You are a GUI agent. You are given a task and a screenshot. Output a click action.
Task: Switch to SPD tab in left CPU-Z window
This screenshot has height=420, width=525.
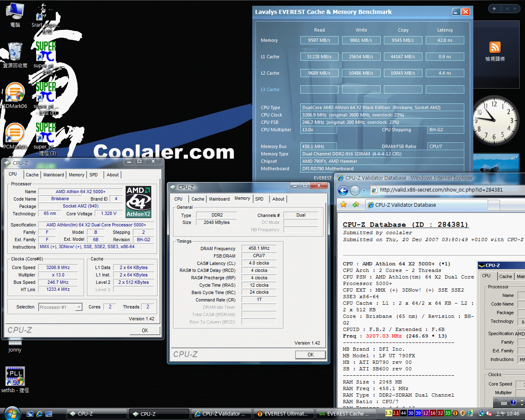(94, 175)
